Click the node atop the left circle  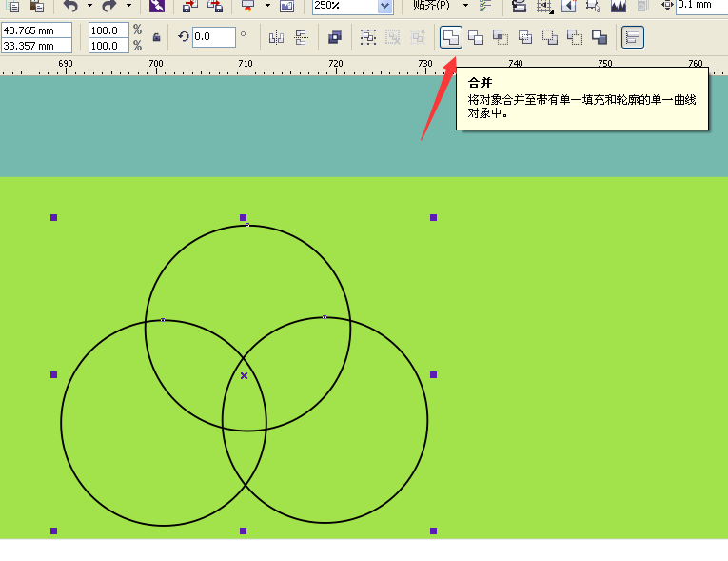(163, 320)
